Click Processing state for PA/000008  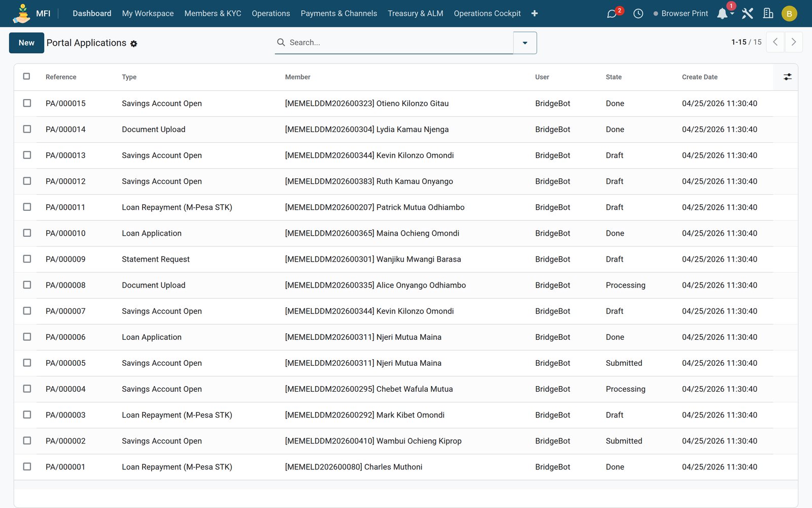click(625, 285)
